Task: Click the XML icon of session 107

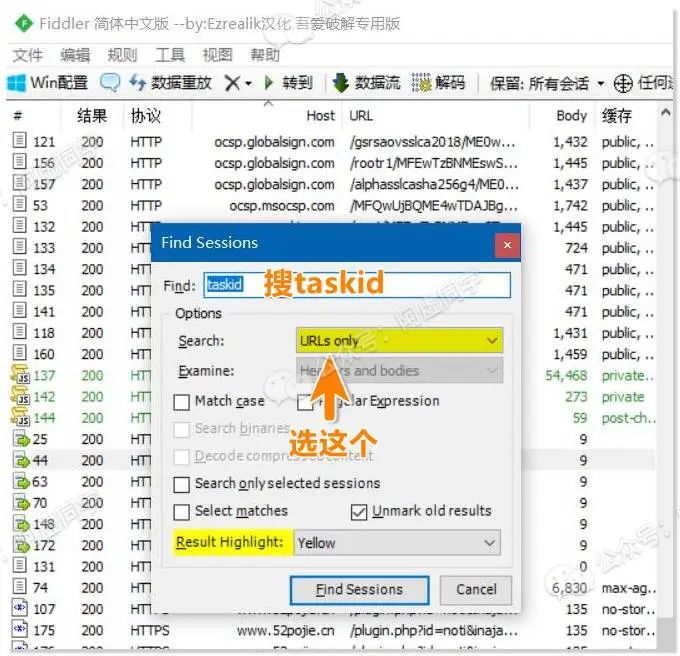Action: point(20,607)
